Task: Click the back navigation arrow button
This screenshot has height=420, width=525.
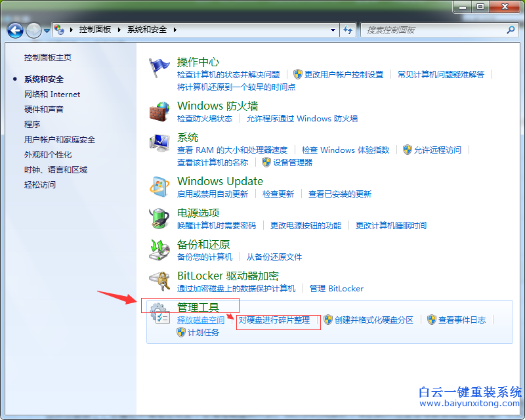Action: [x=14, y=30]
